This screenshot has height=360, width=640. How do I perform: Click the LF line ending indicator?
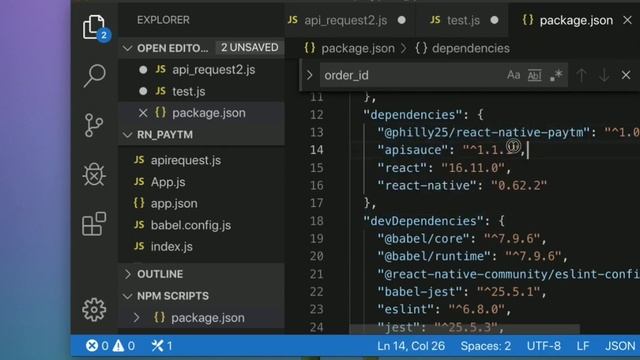pos(582,346)
